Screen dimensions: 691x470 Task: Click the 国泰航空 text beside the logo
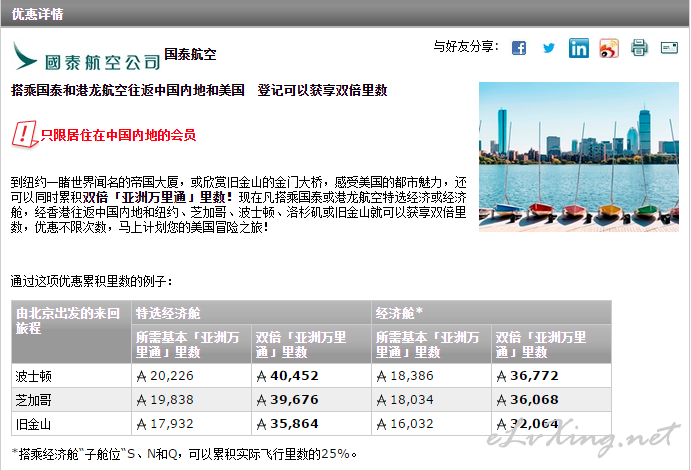click(190, 55)
